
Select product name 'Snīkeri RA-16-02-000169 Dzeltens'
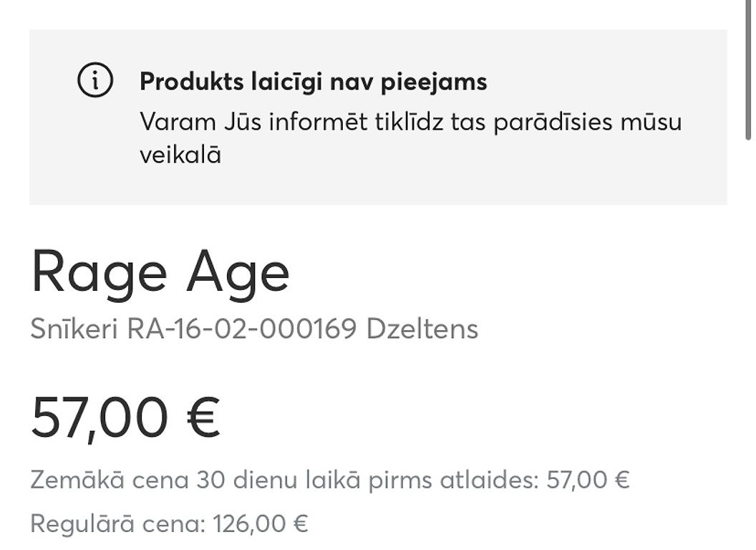(x=254, y=329)
